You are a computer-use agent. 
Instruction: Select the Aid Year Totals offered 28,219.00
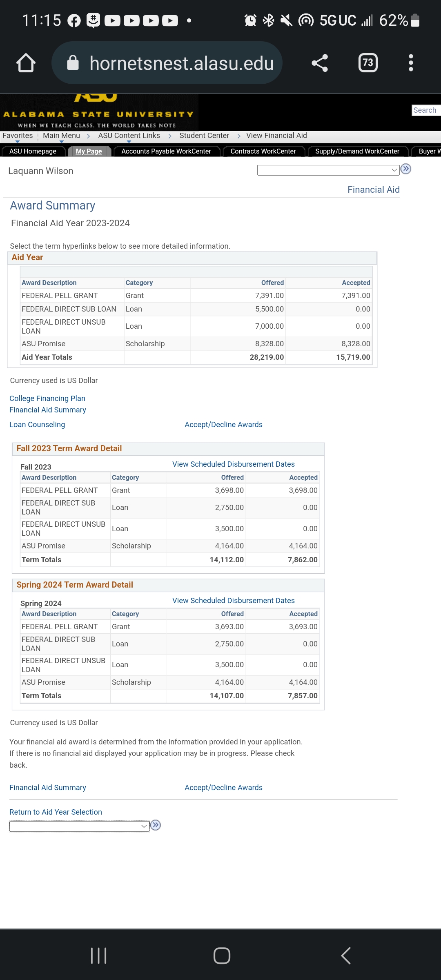[267, 357]
